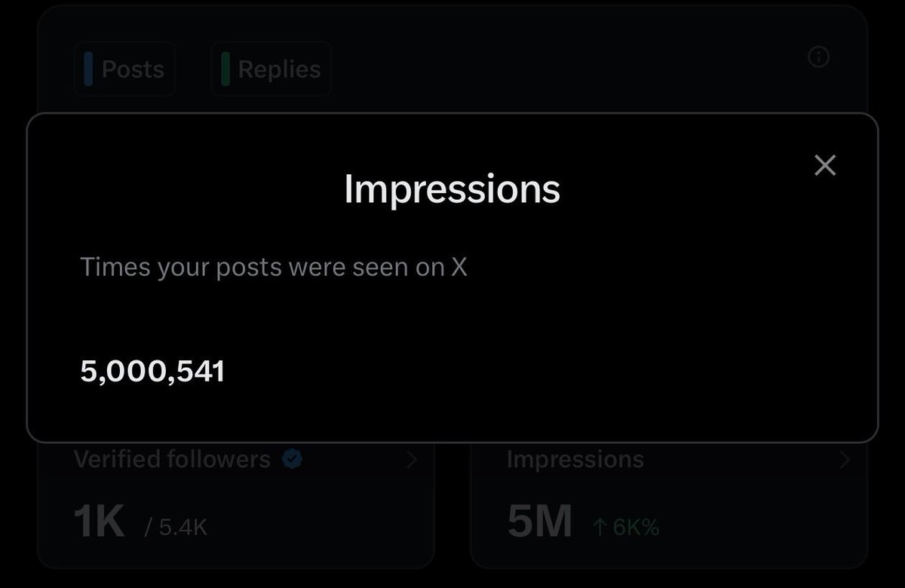Click the green Replies color indicator
The height and width of the screenshot is (588, 905).
pyautogui.click(x=225, y=69)
